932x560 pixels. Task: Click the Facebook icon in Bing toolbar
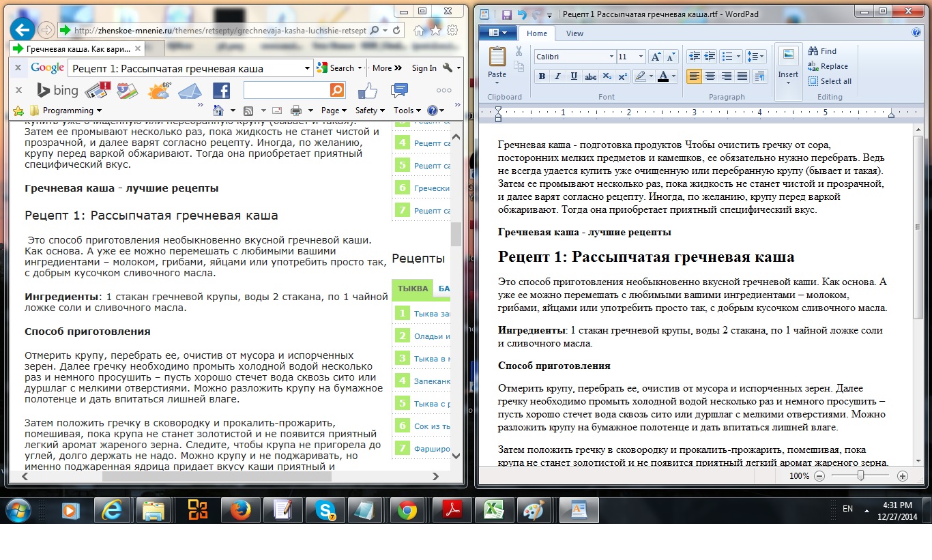pyautogui.click(x=221, y=91)
